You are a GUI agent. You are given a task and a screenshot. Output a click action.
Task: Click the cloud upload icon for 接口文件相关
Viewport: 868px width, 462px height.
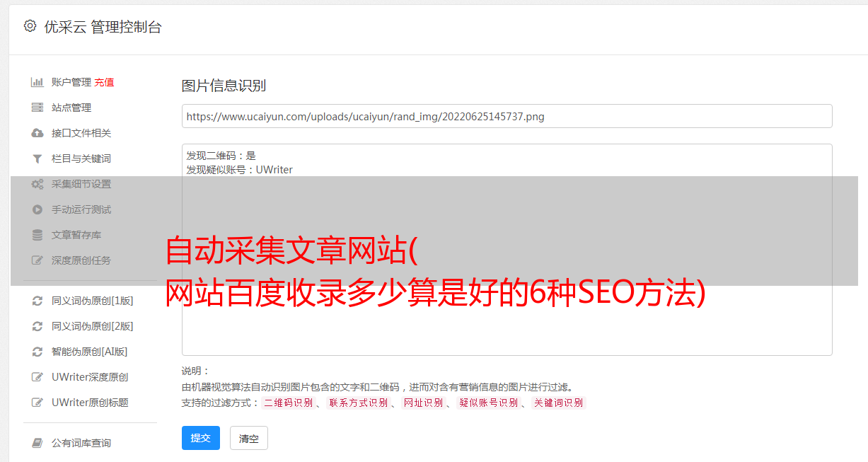pyautogui.click(x=37, y=133)
